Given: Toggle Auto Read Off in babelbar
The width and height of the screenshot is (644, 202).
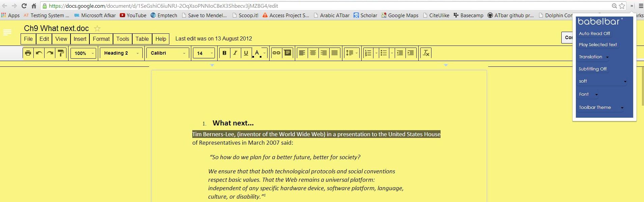Looking at the screenshot, I should 594,33.
